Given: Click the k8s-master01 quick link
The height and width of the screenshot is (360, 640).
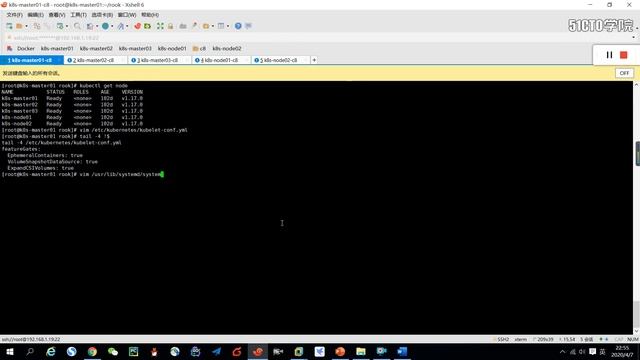Looking at the screenshot, I should tap(57, 49).
